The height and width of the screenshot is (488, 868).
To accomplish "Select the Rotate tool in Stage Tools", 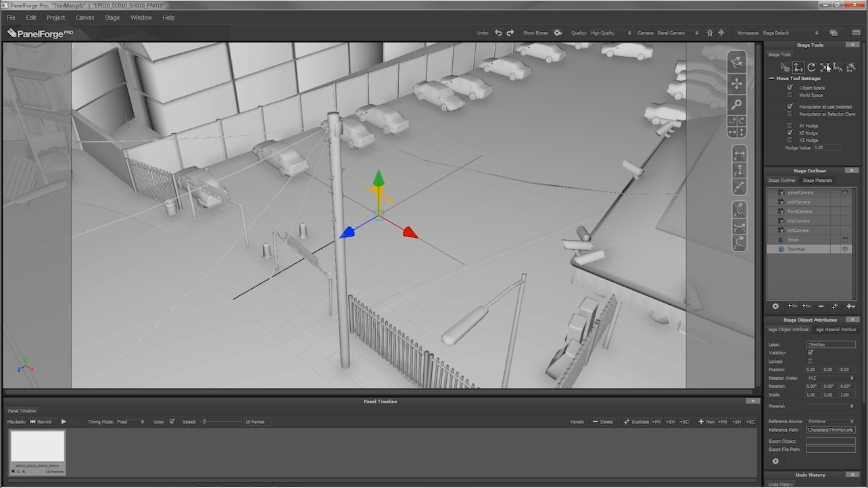I will tap(811, 67).
